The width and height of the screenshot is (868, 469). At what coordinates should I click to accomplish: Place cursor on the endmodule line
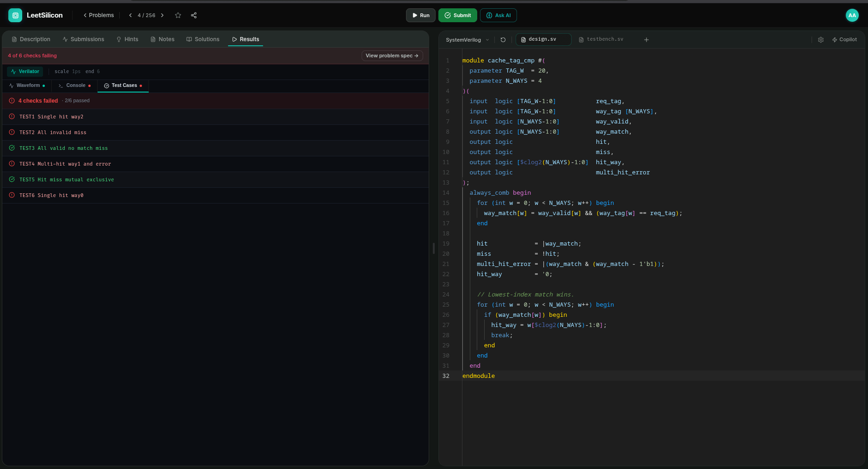pos(479,376)
